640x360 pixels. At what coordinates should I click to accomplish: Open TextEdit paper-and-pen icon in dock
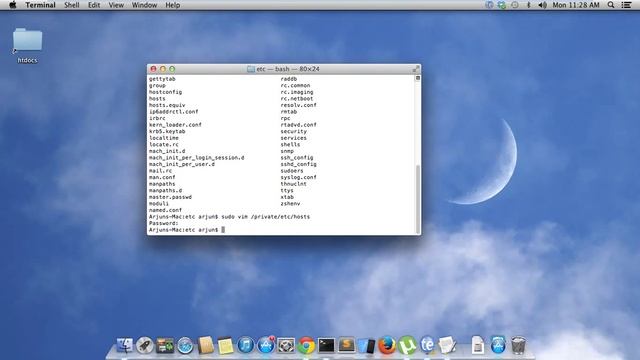(447, 345)
